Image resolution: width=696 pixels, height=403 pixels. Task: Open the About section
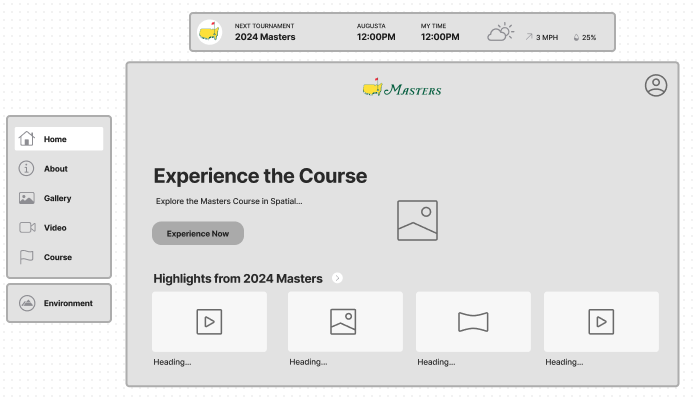(x=59, y=169)
